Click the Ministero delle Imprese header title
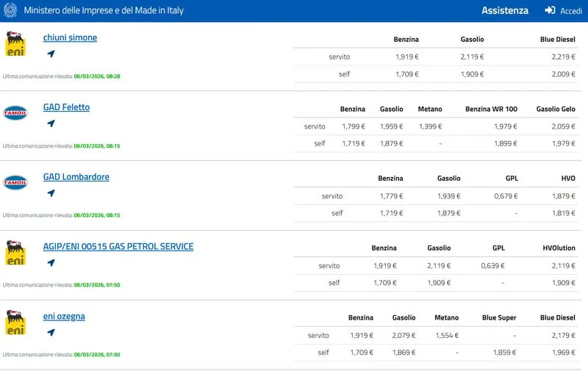The image size is (588, 371). tap(104, 11)
